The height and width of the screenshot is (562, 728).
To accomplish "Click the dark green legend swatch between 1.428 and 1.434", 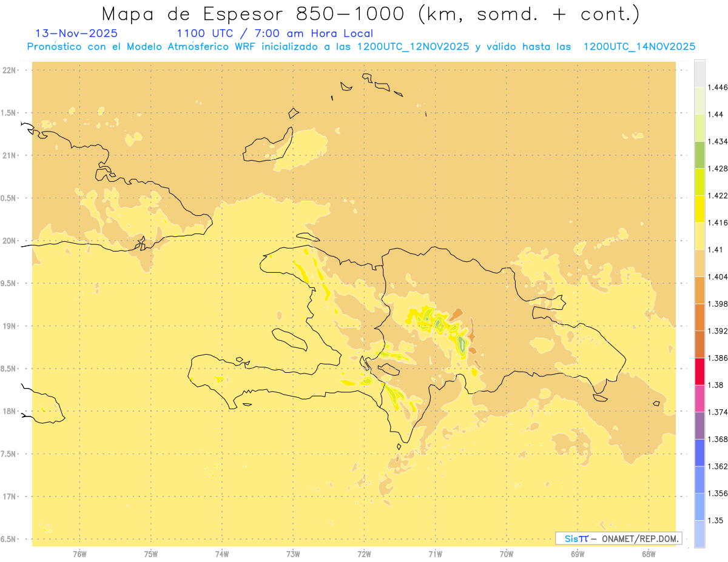I will click(x=699, y=155).
